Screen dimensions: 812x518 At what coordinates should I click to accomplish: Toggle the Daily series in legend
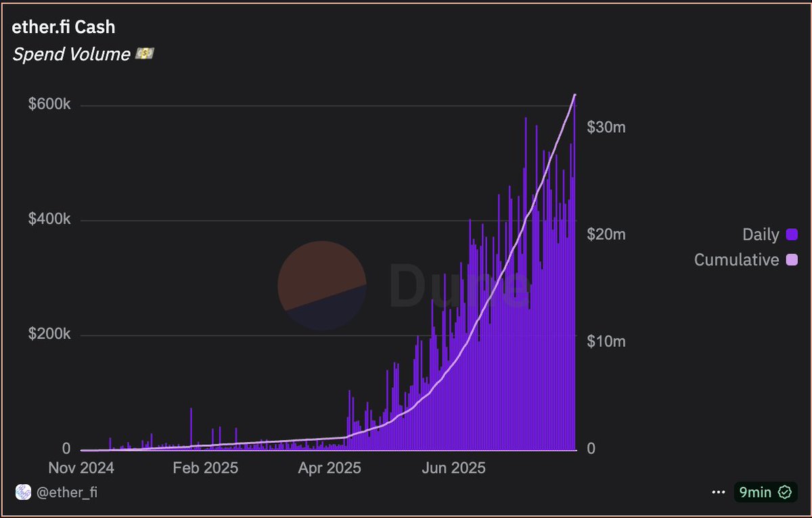[x=770, y=235]
